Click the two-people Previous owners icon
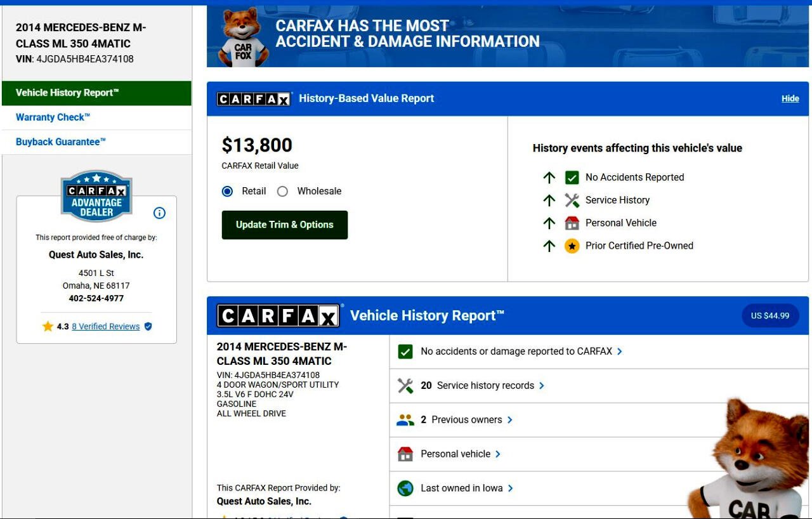The height and width of the screenshot is (519, 812). (405, 420)
